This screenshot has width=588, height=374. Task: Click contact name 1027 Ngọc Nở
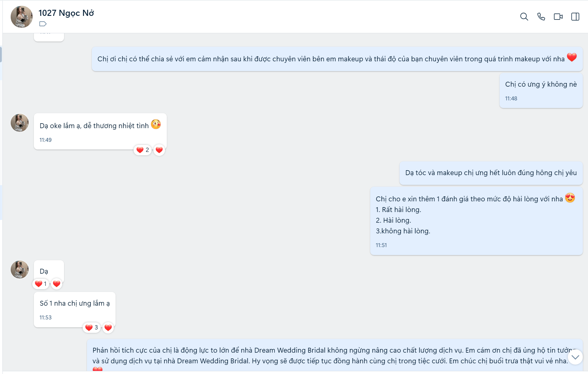(66, 13)
